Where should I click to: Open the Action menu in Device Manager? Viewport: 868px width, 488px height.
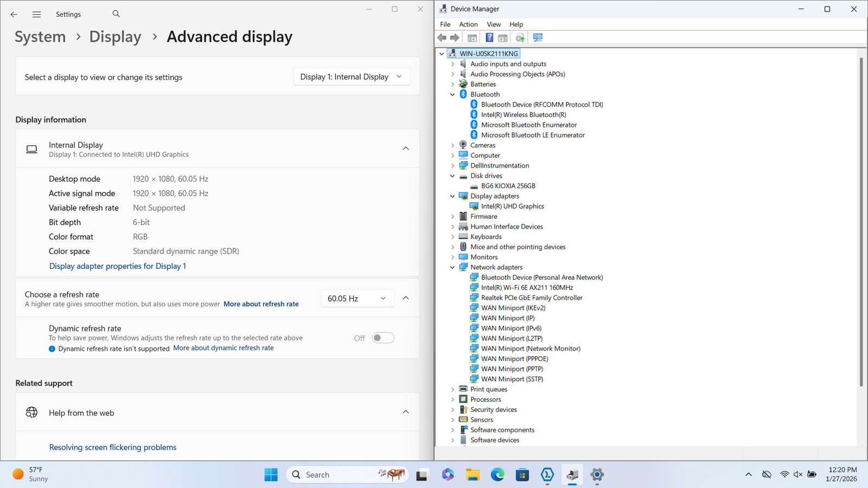[468, 24]
